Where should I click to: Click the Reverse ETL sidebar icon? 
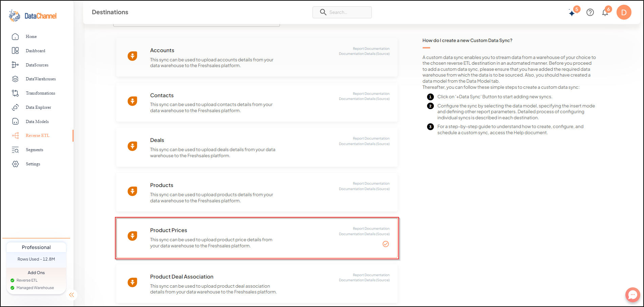pos(15,136)
